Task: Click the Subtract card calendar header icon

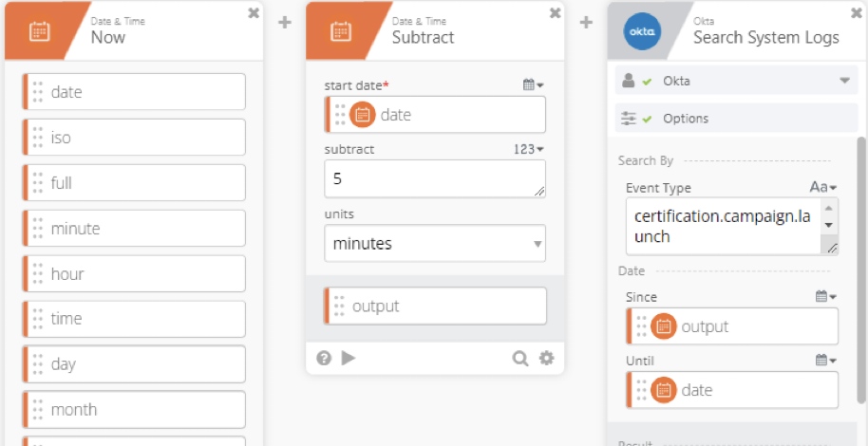Action: 340,31
